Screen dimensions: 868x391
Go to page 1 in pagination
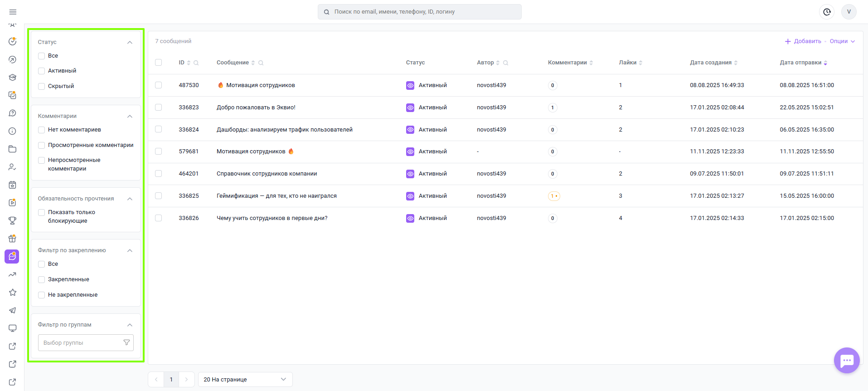tap(171, 380)
